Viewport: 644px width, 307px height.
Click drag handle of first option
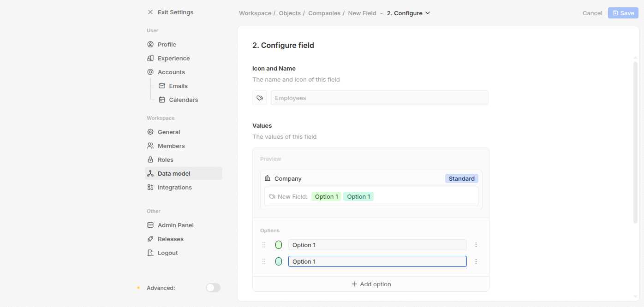point(264,245)
